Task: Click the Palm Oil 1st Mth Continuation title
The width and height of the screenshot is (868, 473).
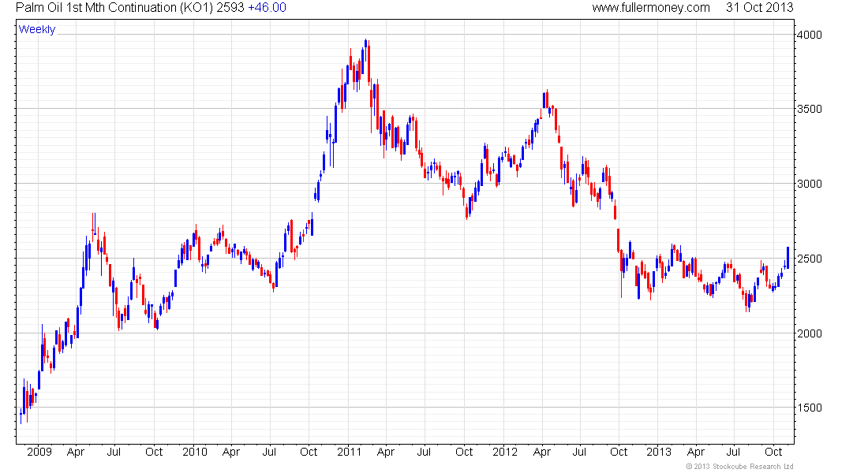Action: pos(116,8)
